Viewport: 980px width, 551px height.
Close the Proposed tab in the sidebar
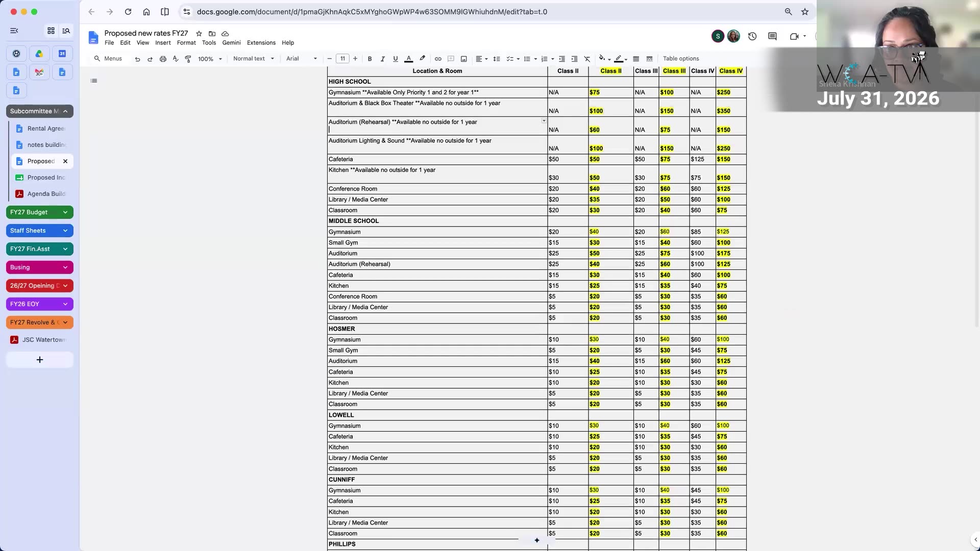[65, 161]
